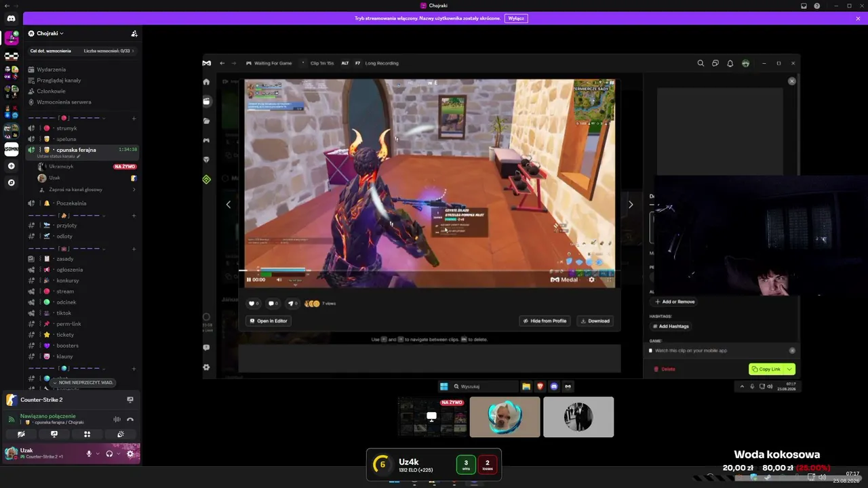Click Add or Remove button
The width and height of the screenshot is (868, 488).
(x=675, y=302)
